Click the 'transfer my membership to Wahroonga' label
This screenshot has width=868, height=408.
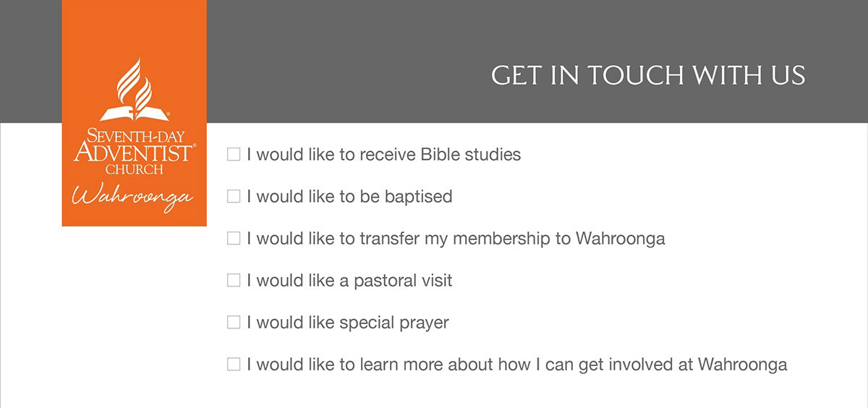[x=512, y=238]
